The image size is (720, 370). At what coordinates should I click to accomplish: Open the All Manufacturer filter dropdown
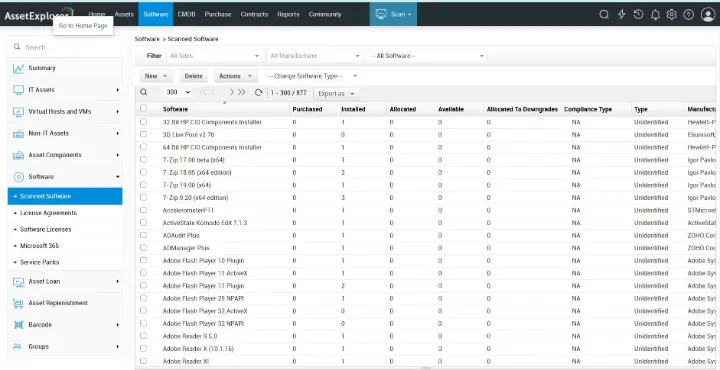pyautogui.click(x=315, y=56)
